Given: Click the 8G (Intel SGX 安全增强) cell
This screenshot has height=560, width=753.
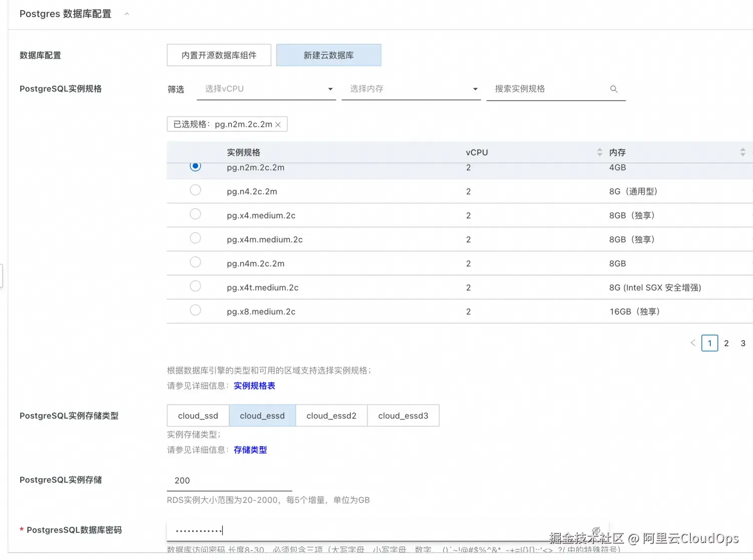Looking at the screenshot, I should tap(655, 288).
